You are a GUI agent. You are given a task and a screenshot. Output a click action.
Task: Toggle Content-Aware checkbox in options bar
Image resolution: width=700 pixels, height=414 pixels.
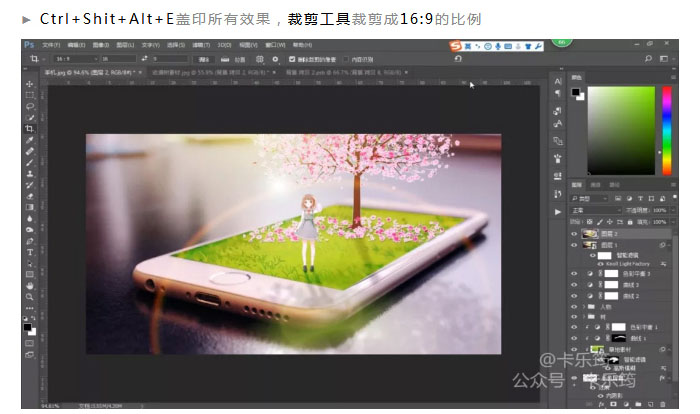click(x=346, y=59)
